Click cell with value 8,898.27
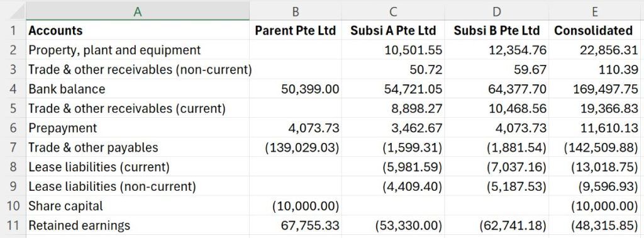Screen dimensions: 644x238 [x=393, y=108]
